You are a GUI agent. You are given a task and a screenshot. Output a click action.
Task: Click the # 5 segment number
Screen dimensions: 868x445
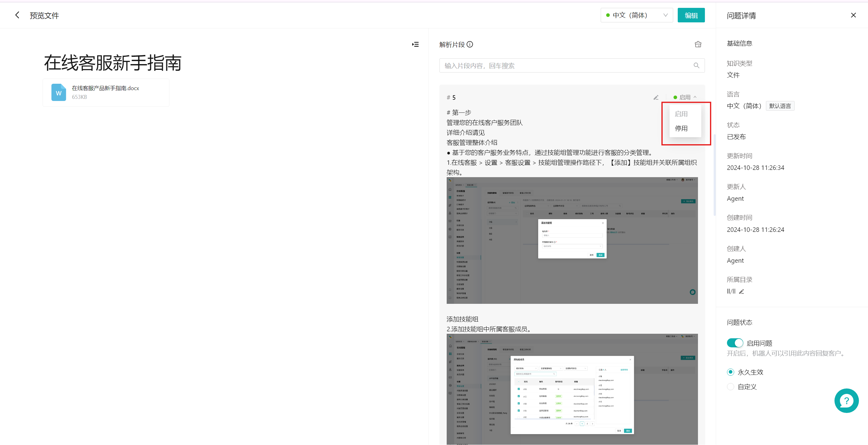451,98
